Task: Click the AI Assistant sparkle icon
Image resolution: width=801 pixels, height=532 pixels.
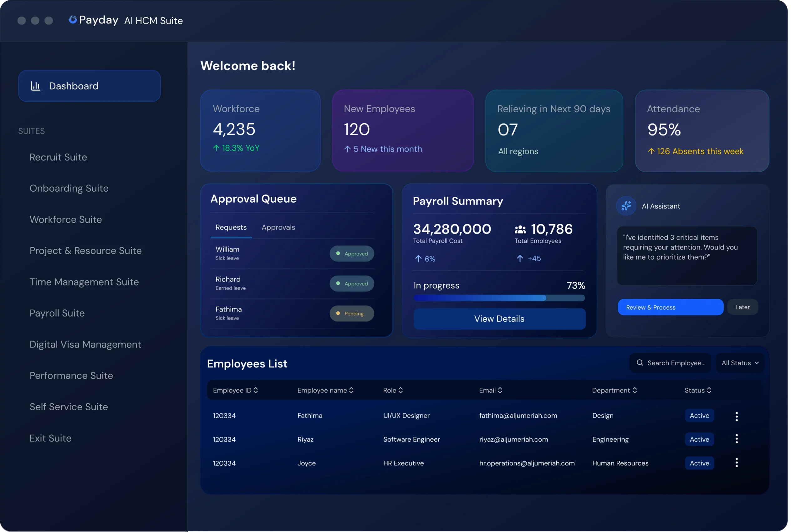Action: [x=626, y=205]
